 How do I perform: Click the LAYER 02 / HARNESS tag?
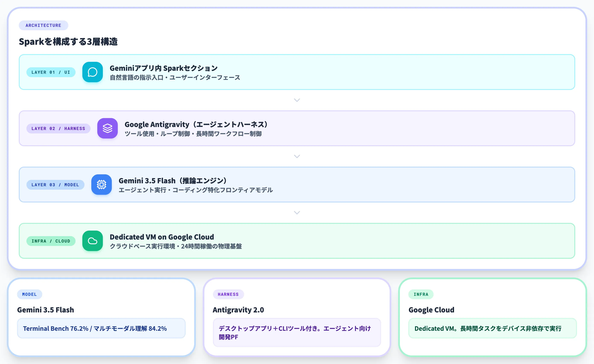coord(58,129)
